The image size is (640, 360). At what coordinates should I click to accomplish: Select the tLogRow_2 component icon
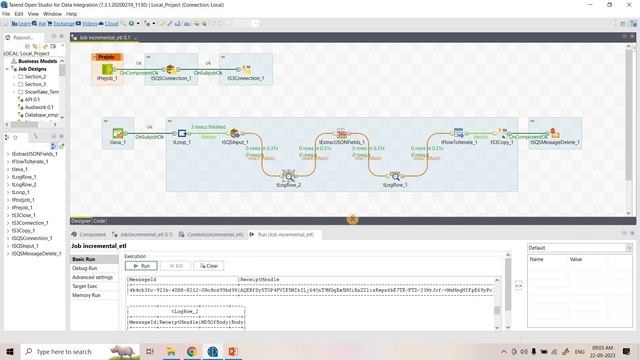(289, 176)
